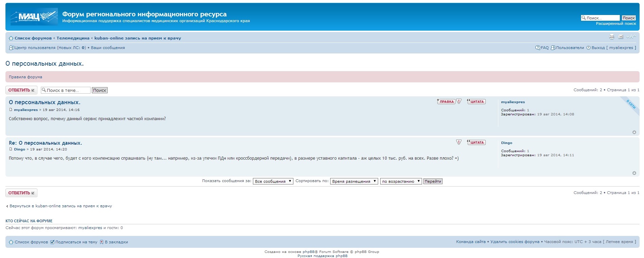The height and width of the screenshot is (258, 644).
Task: Click the email topic envelope icon
Action: (x=621, y=37)
